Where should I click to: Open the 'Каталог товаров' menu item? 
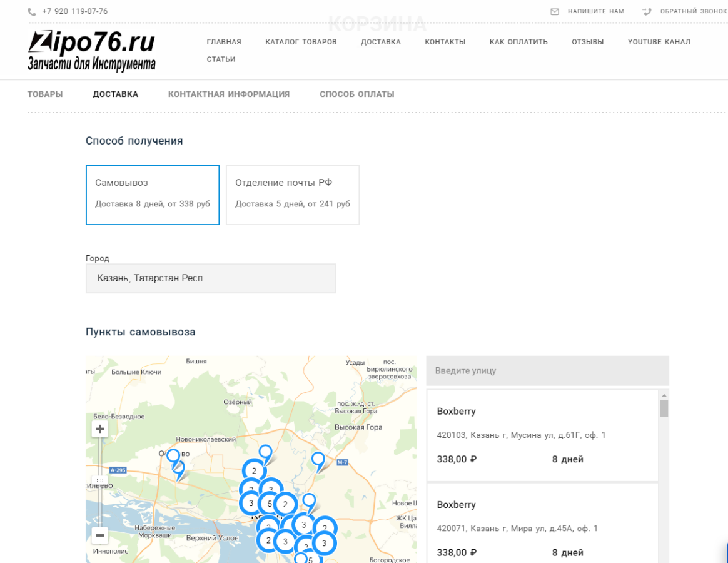301,42
